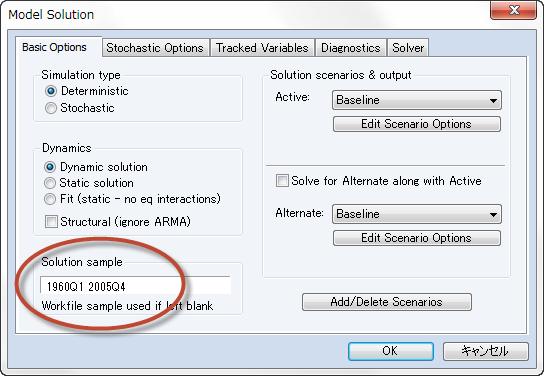544x376 pixels.
Task: Switch to the Stochastic Options tab
Action: tap(155, 48)
